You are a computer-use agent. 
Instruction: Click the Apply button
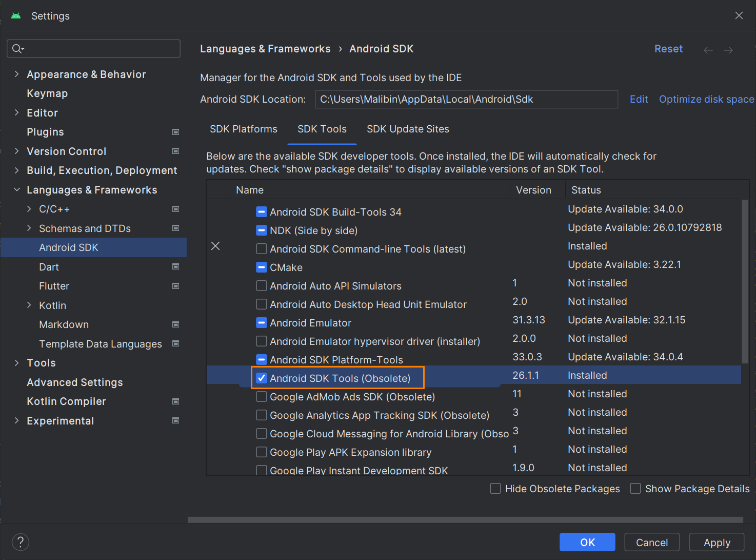click(717, 542)
